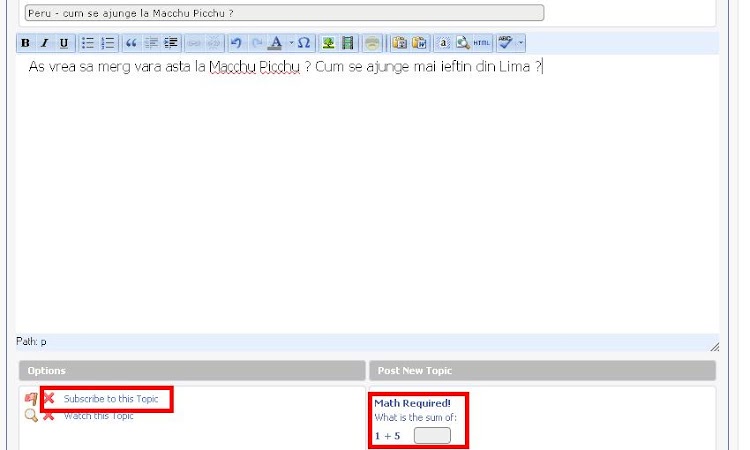Click the 'Post New Topic' panel header

click(x=542, y=371)
